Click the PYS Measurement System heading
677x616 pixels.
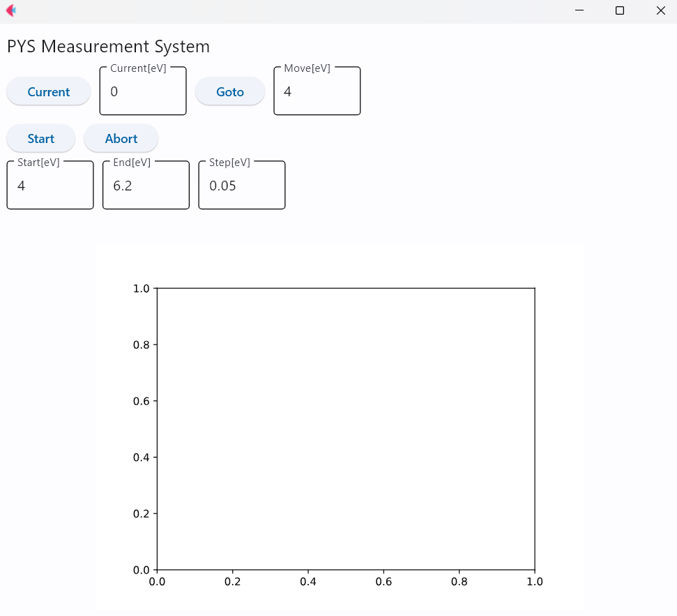pyautogui.click(x=108, y=47)
